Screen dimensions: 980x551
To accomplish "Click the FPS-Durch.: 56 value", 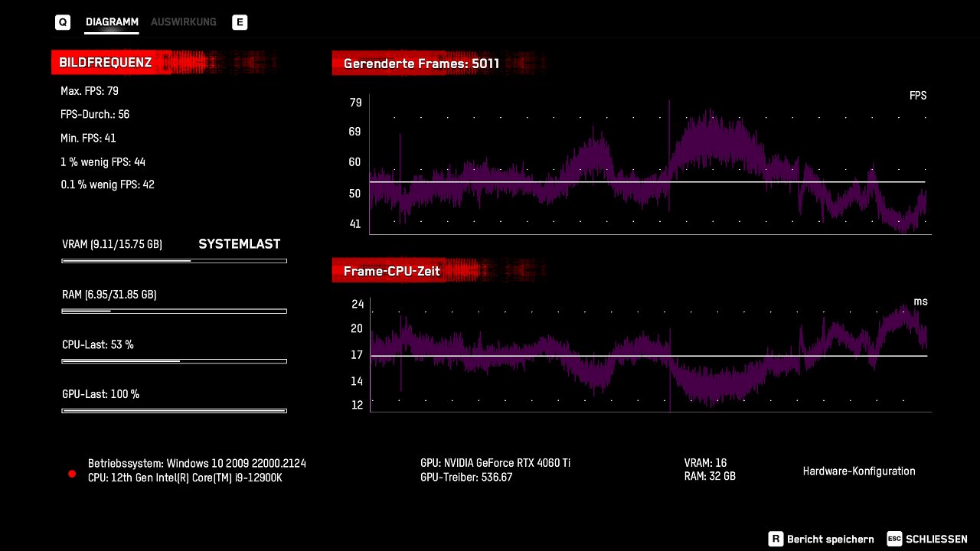I will coord(95,115).
